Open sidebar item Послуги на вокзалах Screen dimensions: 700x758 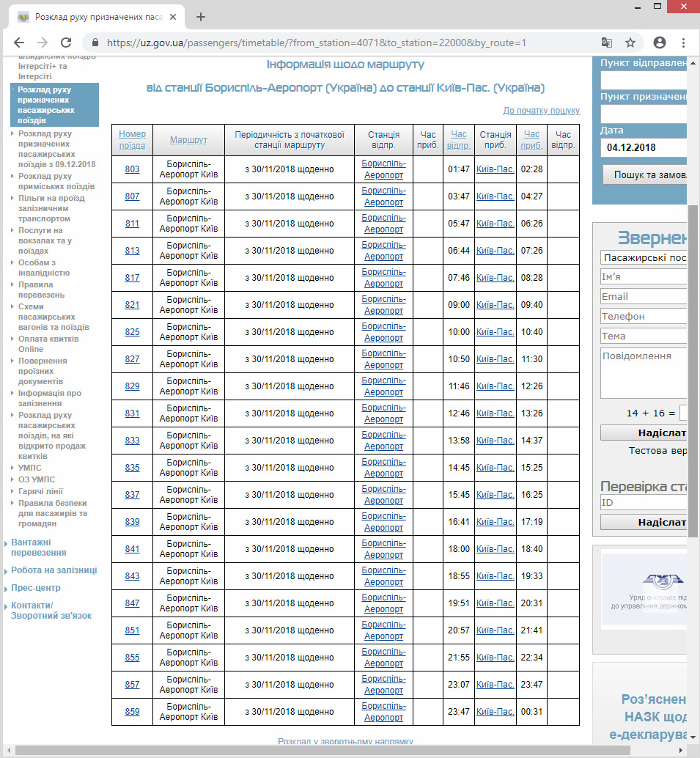point(45,240)
